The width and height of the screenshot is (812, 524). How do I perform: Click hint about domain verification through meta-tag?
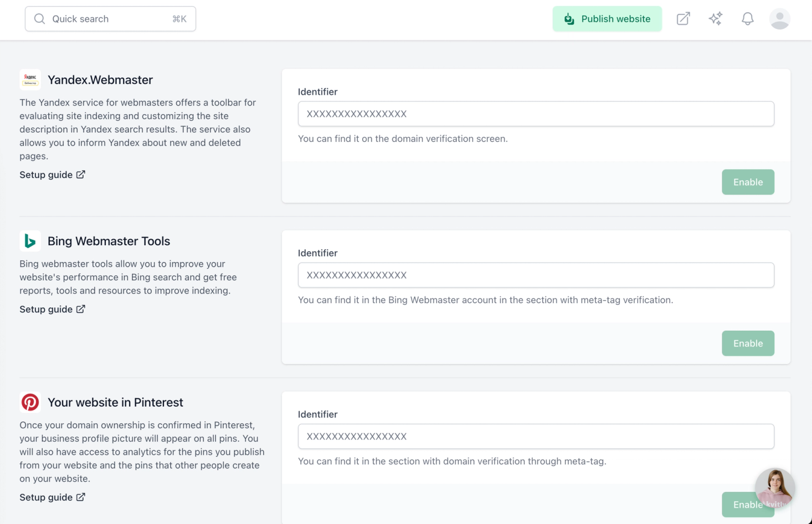click(452, 461)
